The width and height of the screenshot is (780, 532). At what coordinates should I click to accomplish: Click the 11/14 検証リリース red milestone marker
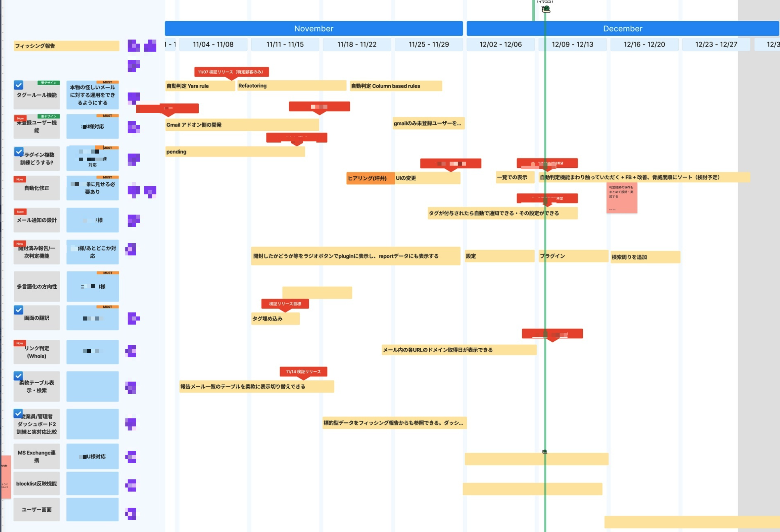tap(303, 371)
